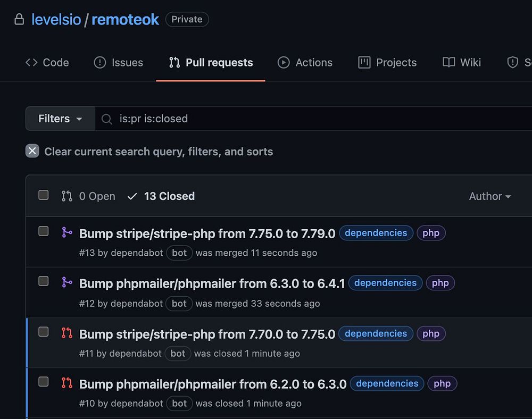
Task: Tick the select-all pull requests checkbox
Action: (x=44, y=195)
